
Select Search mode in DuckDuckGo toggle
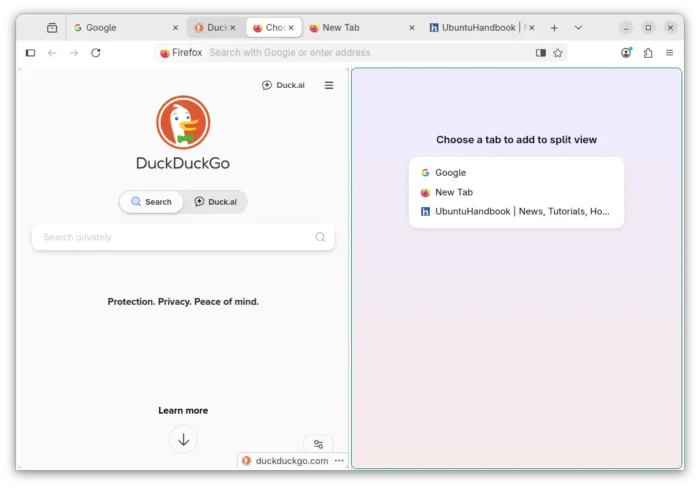coord(152,202)
